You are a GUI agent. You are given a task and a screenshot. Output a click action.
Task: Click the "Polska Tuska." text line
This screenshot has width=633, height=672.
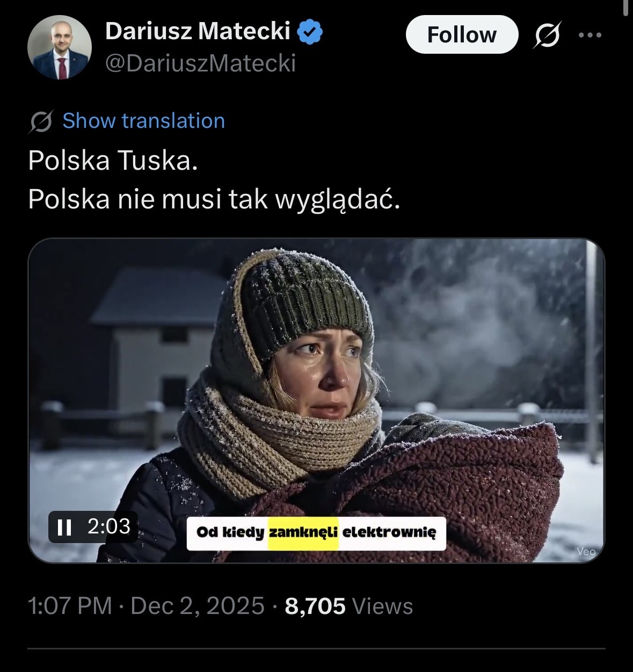(113, 161)
